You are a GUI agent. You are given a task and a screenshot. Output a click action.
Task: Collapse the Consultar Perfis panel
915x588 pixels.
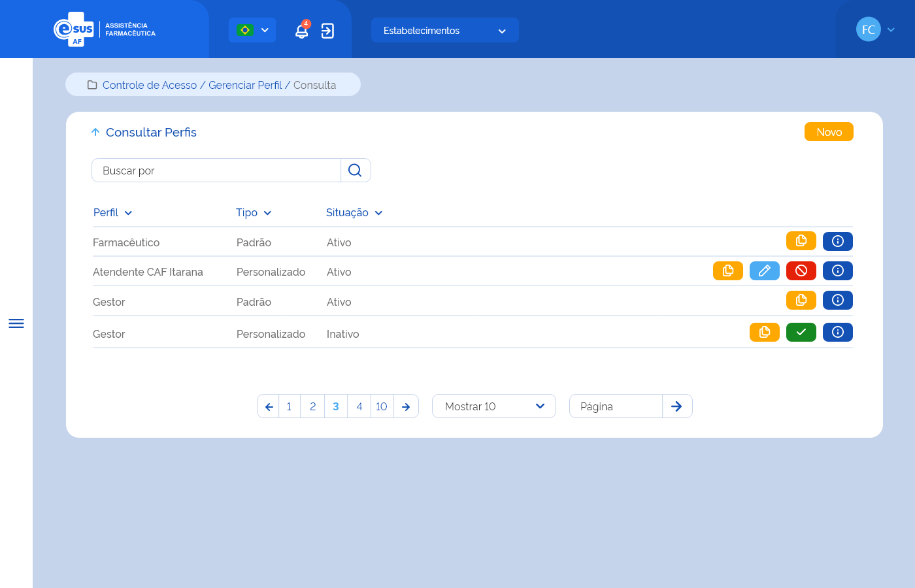click(x=95, y=132)
